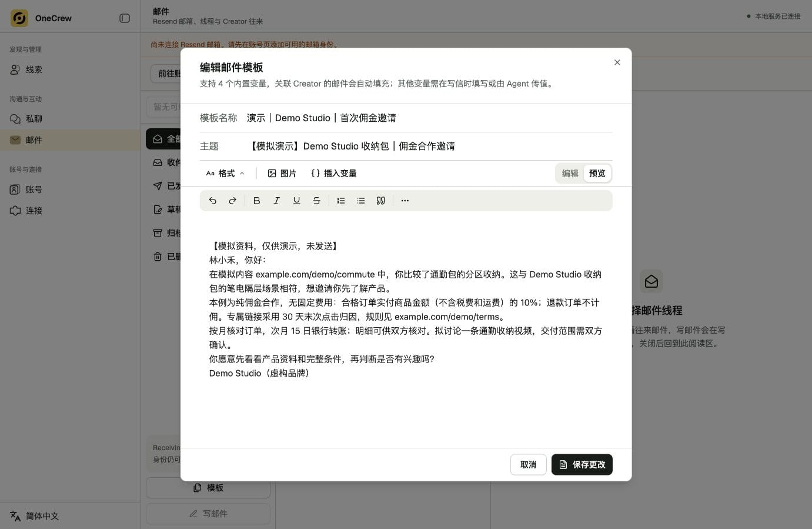812x529 pixels.
Task: Switch to the 预览 preview tab
Action: [x=597, y=174]
